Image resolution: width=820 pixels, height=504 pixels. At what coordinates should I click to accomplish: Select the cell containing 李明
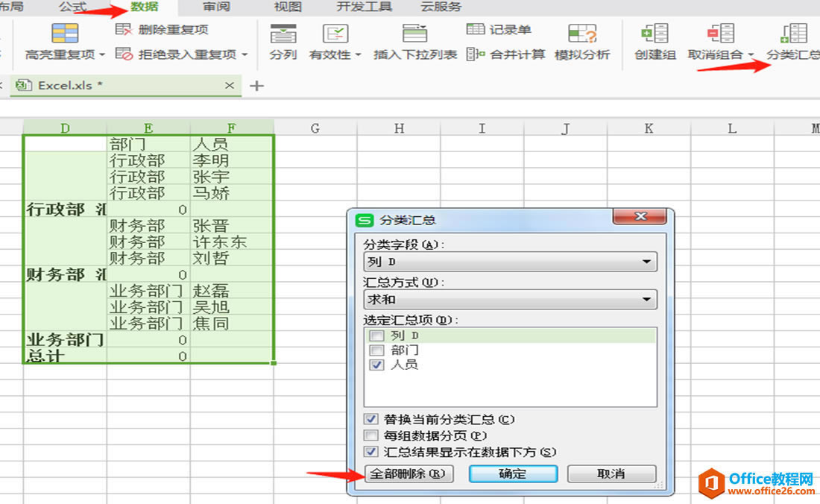click(232, 160)
